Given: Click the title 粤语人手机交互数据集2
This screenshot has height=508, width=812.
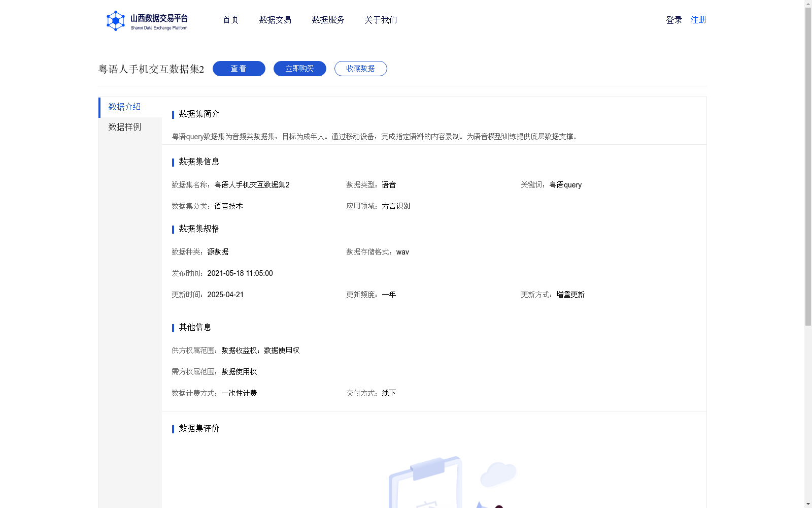Looking at the screenshot, I should pos(151,69).
